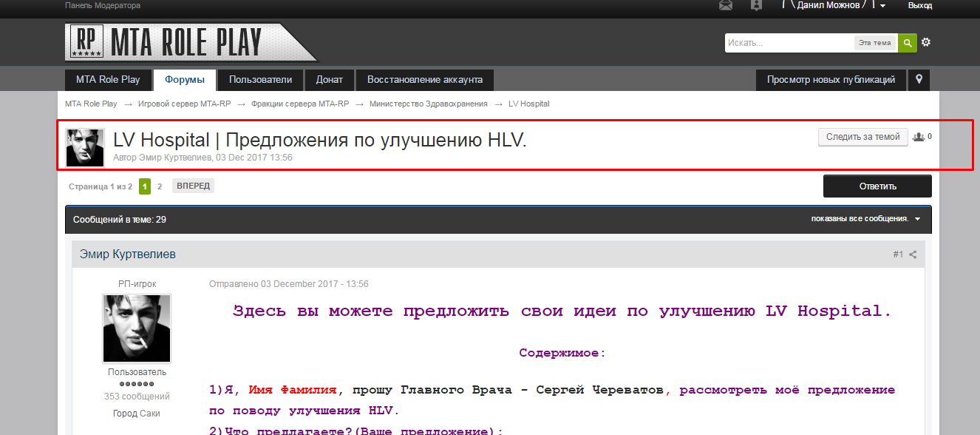Open Министерство Здравоохранения breadcrumb
980x435 pixels.
click(x=429, y=104)
